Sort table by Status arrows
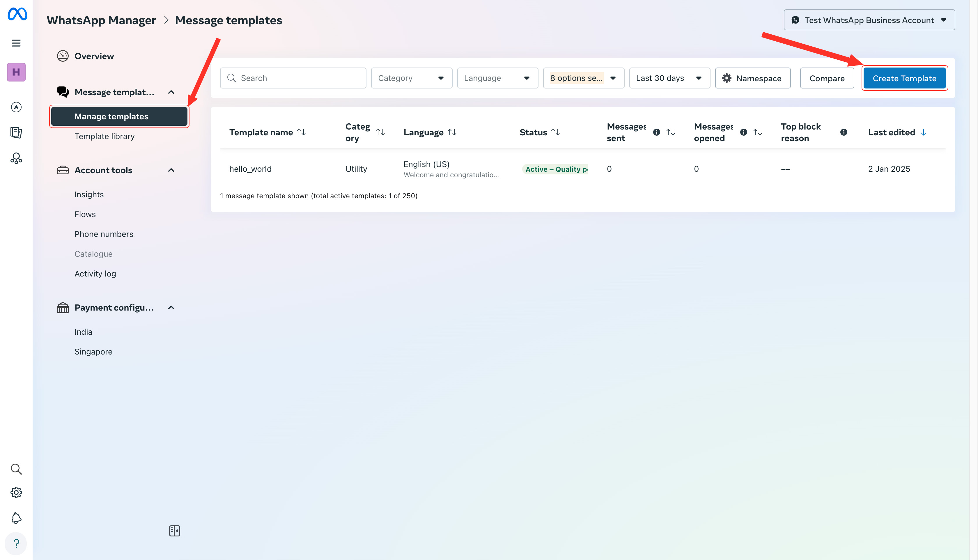 [555, 132]
